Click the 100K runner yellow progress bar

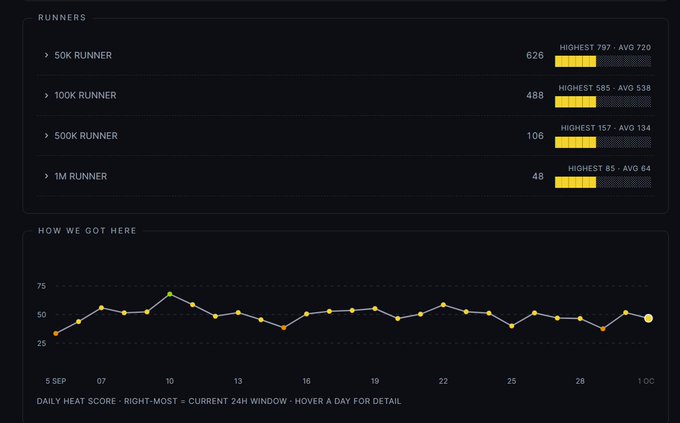[x=575, y=102]
